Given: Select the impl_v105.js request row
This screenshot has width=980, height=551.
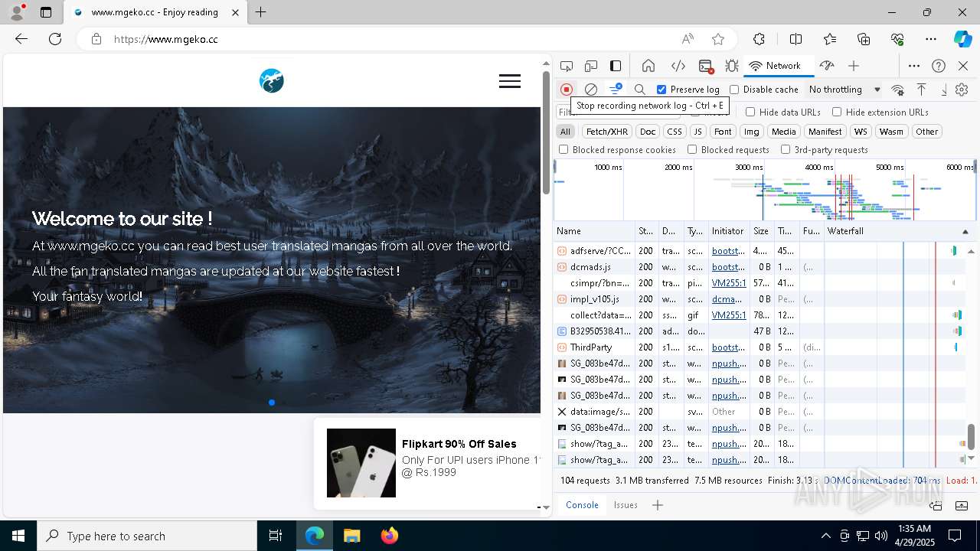Looking at the screenshot, I should pos(759,299).
